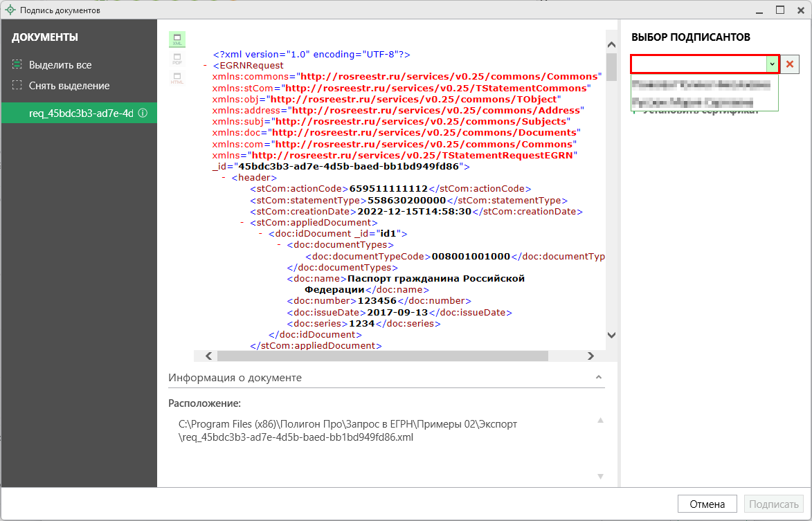Click inside the signer combo box field

(x=698, y=64)
